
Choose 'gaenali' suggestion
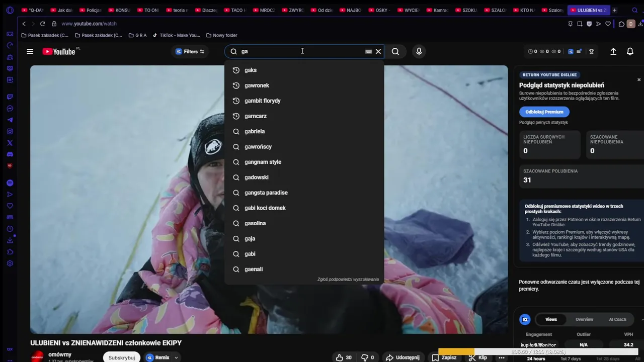[x=304, y=269]
